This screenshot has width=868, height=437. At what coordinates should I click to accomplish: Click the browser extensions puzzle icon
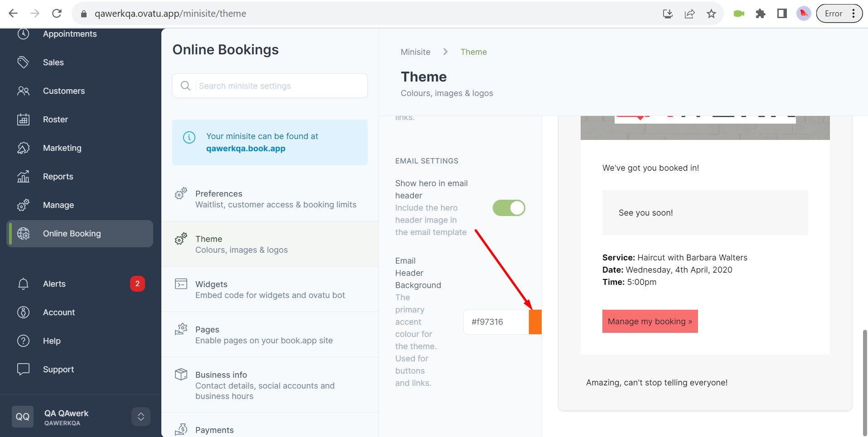pos(761,14)
